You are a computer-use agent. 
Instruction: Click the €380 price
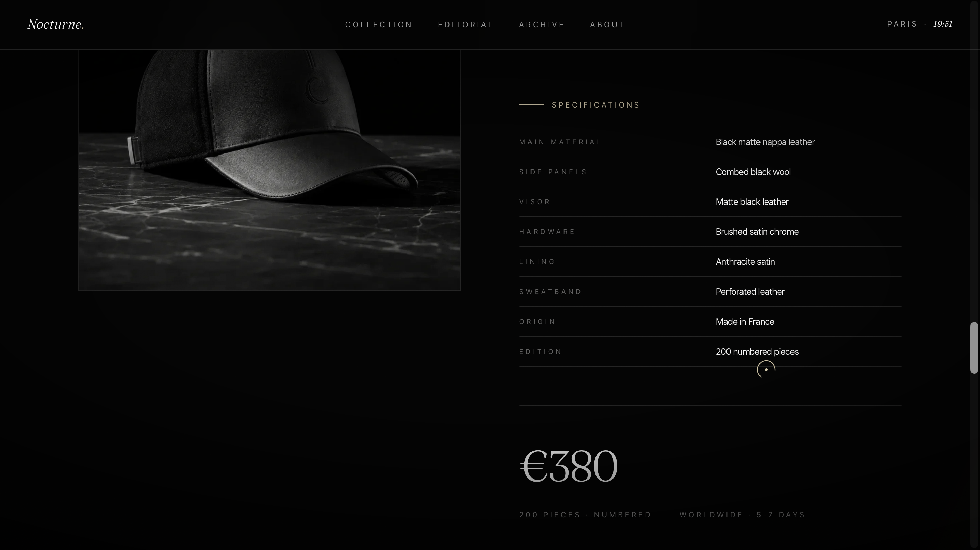[569, 466]
